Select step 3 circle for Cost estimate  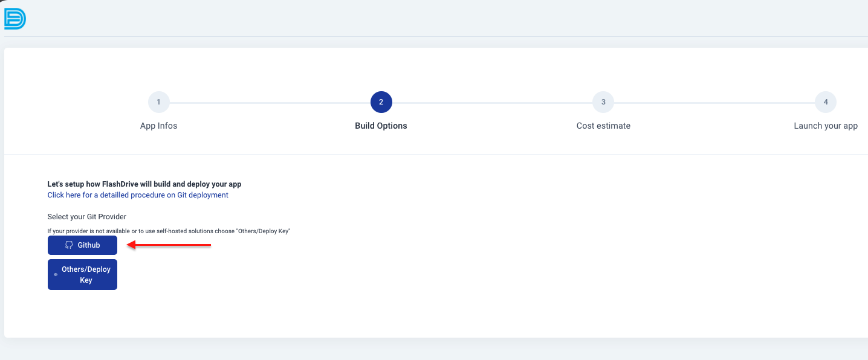(603, 101)
